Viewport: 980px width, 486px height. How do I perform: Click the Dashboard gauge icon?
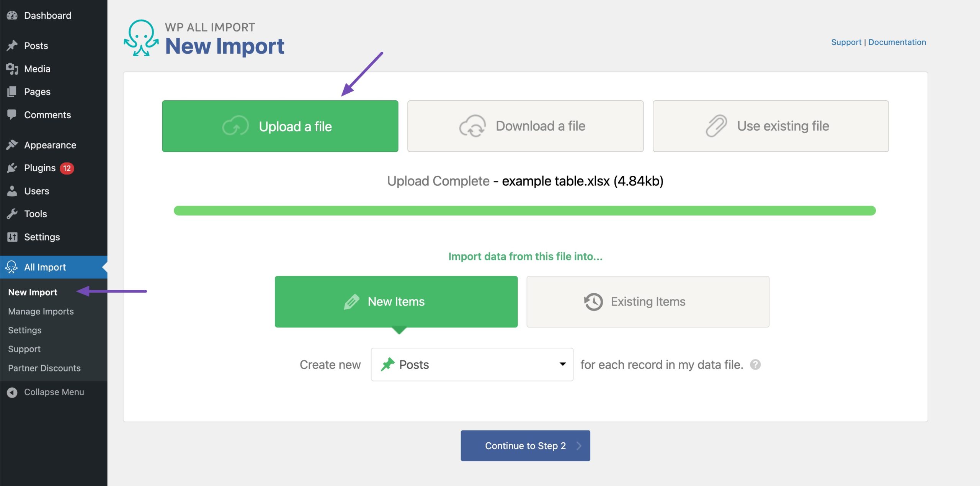[x=12, y=15]
